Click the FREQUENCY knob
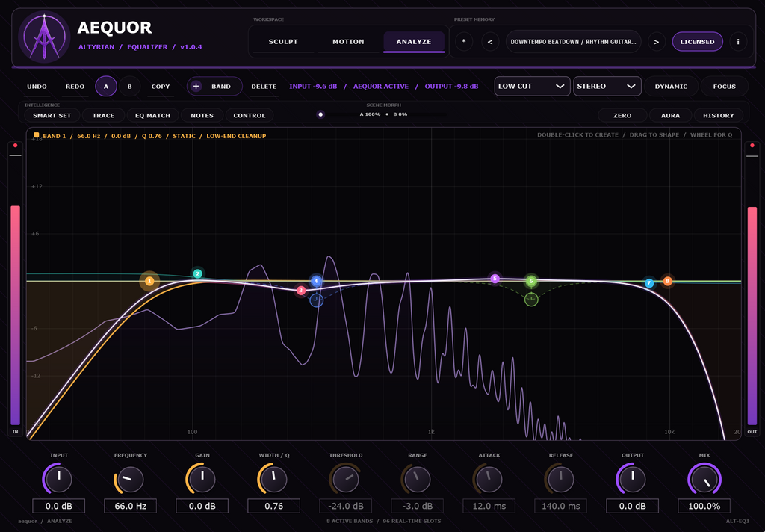Viewport: 765px width, 532px height. click(131, 479)
